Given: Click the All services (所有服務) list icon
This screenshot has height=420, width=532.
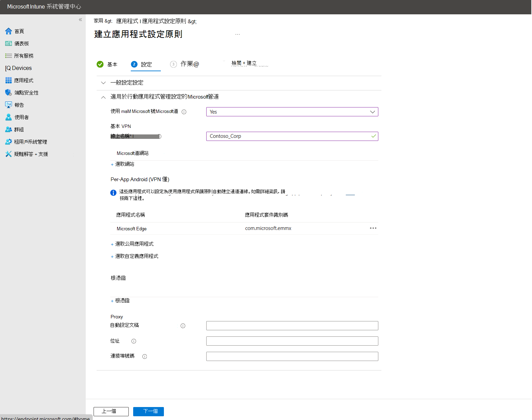Looking at the screenshot, I should [9, 56].
